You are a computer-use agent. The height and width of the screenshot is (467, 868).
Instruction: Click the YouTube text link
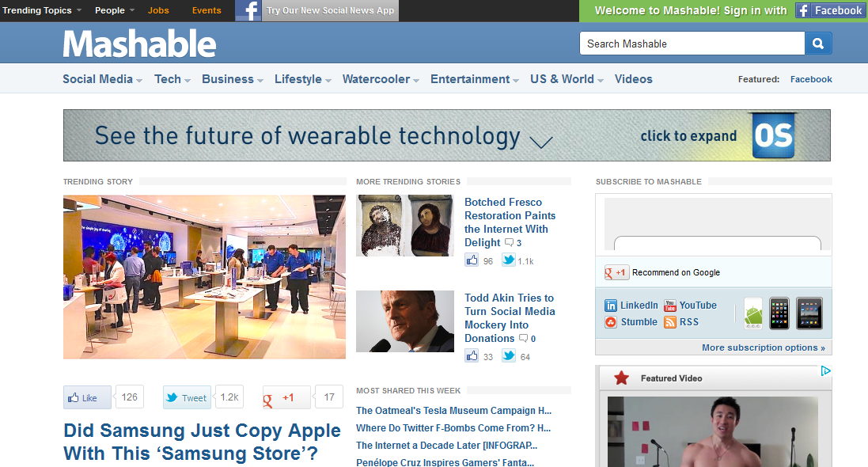click(698, 306)
